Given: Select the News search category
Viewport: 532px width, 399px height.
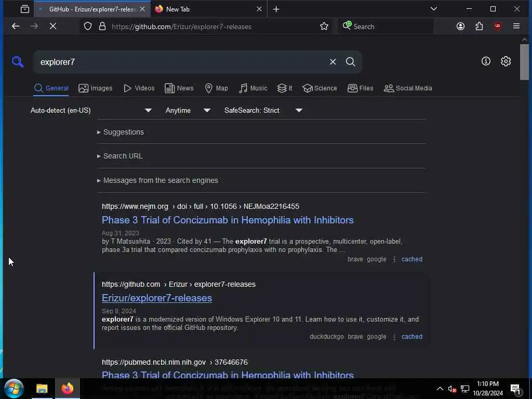Looking at the screenshot, I should [179, 88].
